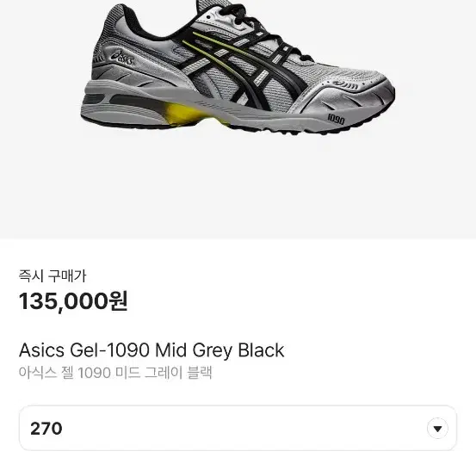Click the 135,000원 price
Image resolution: width=476 pixels, height=476 pixels.
click(x=73, y=301)
